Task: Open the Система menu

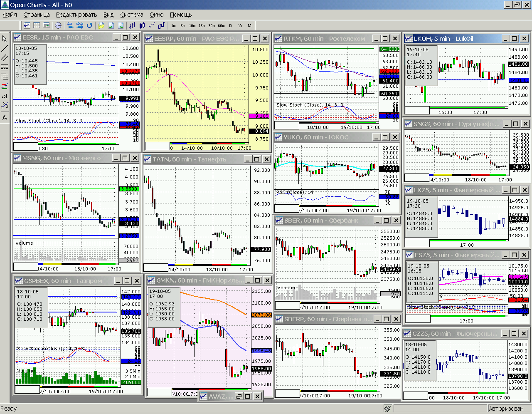Action: click(x=132, y=15)
